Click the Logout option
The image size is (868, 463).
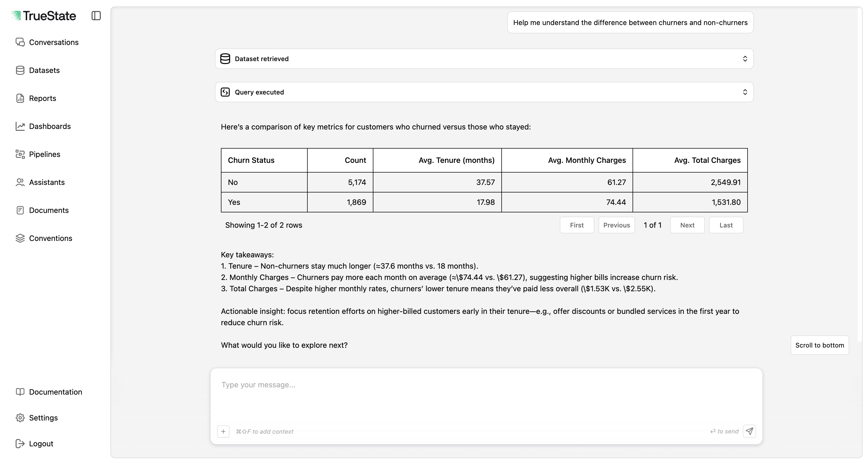pyautogui.click(x=41, y=443)
